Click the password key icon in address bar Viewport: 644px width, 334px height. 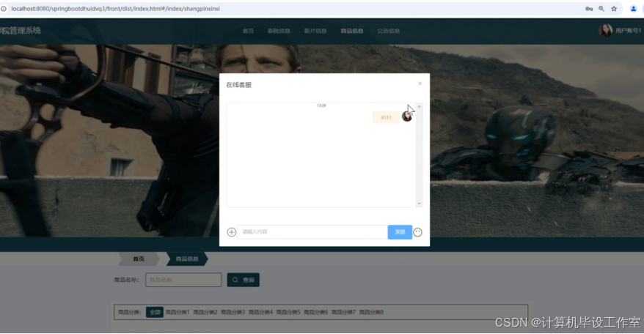click(x=589, y=9)
